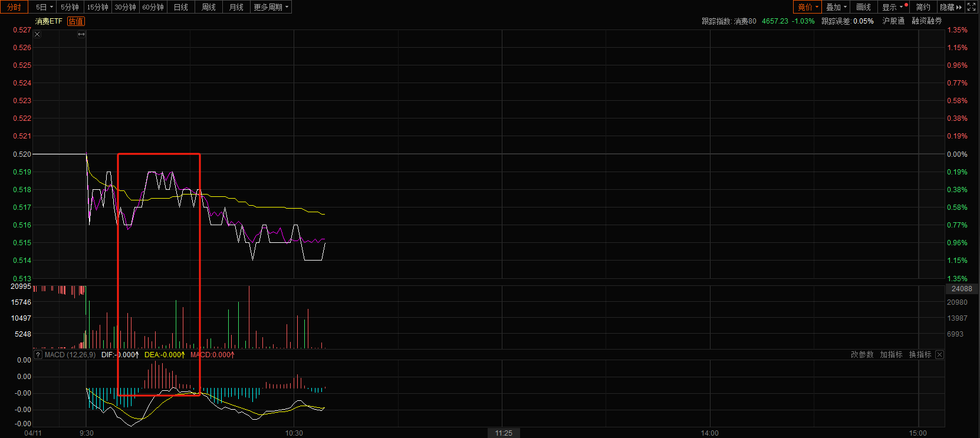Expand the 更多周期 more periods dropdown

point(271,7)
